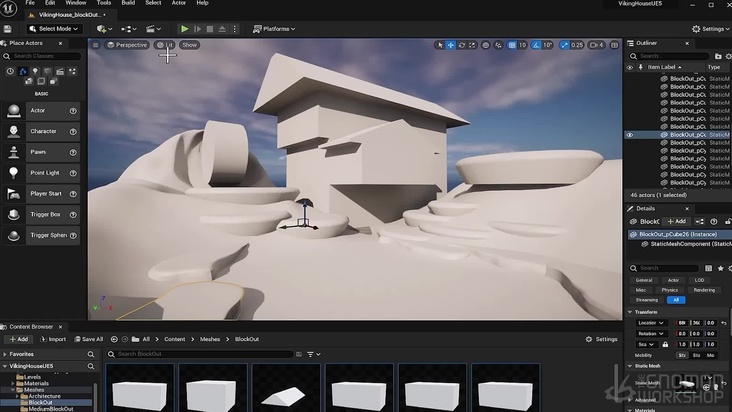
Task: Choose the select objects arrow tool
Action: [439, 45]
